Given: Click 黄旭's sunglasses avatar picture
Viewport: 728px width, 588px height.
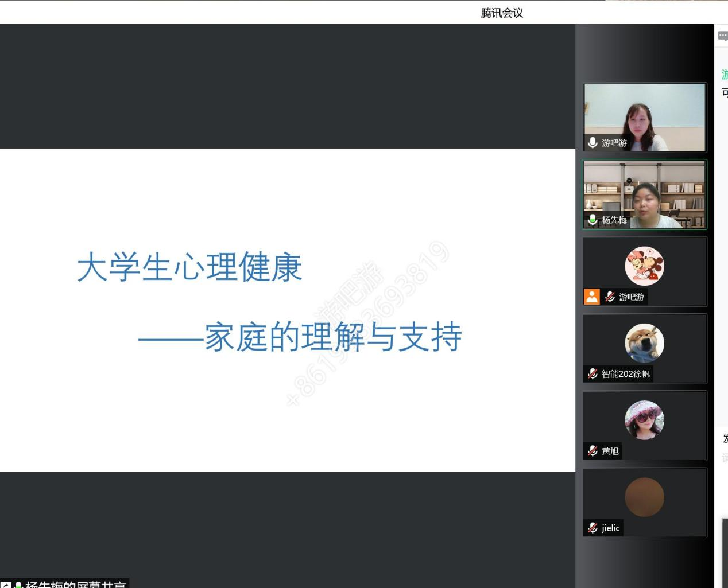Looking at the screenshot, I should pos(644,420).
